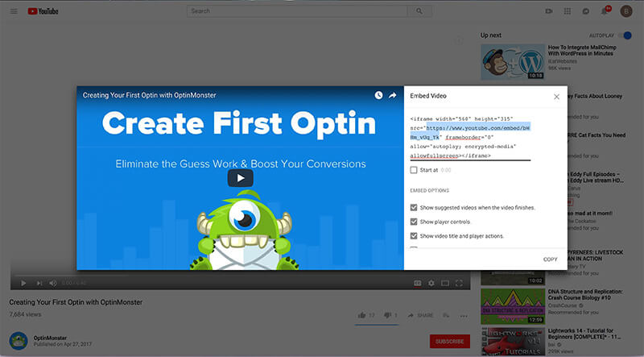Click the SHARE button below video
The image size is (644, 357).
tap(420, 315)
